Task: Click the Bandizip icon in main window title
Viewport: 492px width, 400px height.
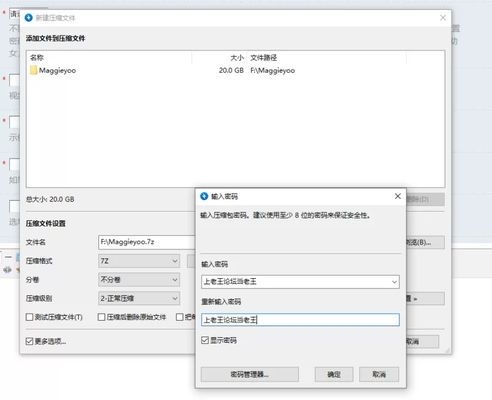Action: [x=29, y=18]
